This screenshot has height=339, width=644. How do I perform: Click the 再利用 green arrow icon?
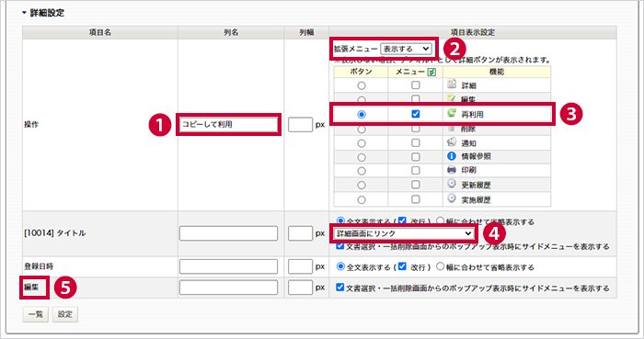point(452,113)
